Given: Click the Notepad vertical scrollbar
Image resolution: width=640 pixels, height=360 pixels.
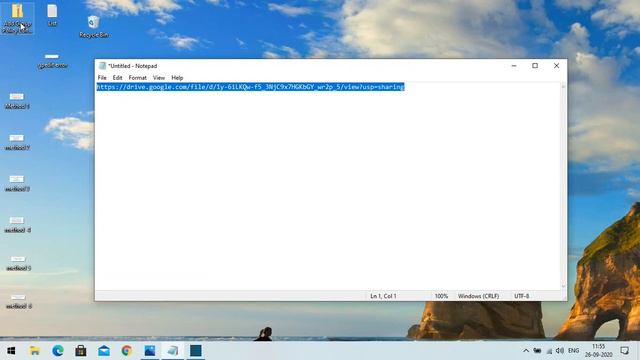Looking at the screenshot, I should pos(563,186).
